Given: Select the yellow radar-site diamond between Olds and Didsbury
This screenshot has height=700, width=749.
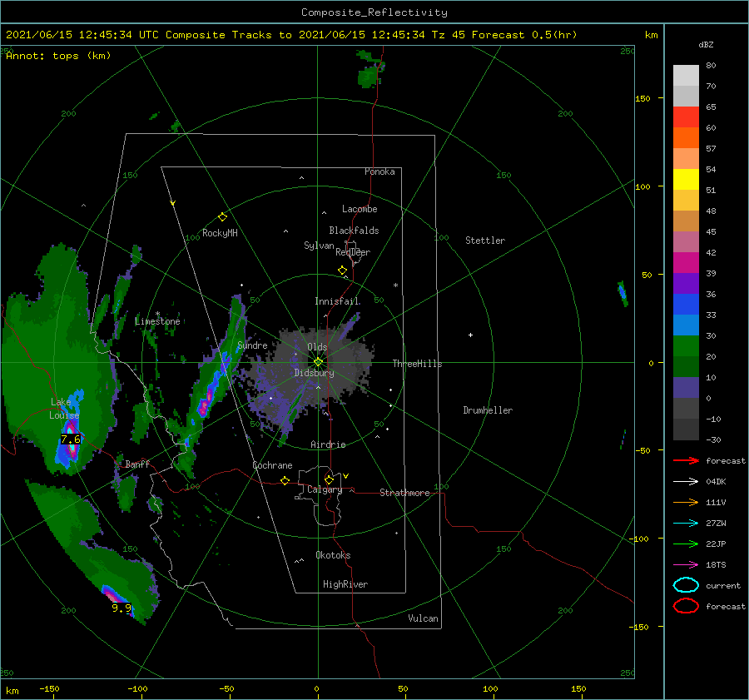Looking at the screenshot, I should 318,362.
